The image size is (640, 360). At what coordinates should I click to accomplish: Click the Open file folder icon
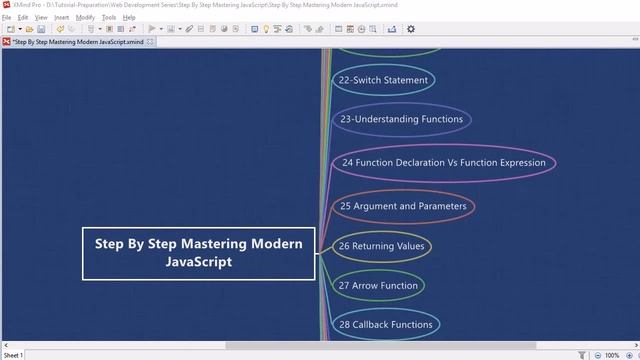29,29
